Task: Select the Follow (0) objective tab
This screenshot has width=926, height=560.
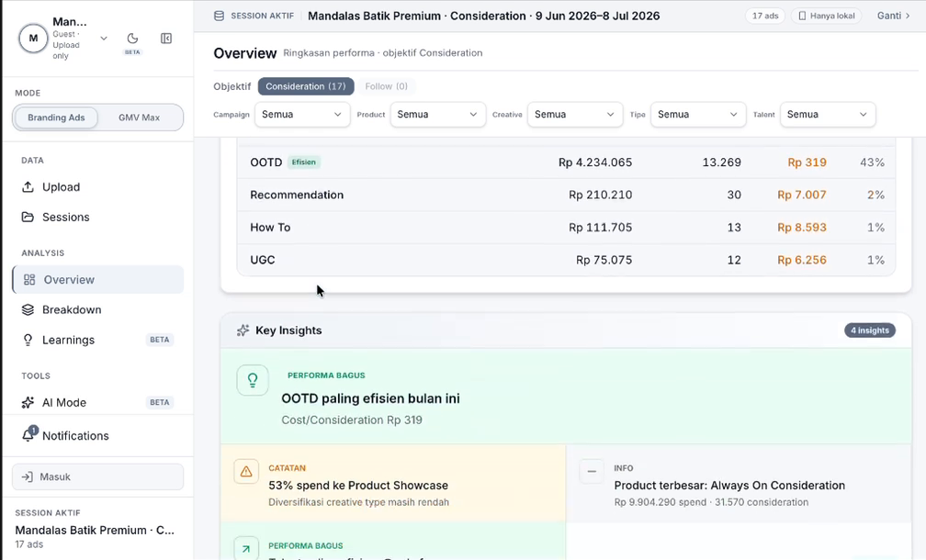Action: tap(386, 86)
